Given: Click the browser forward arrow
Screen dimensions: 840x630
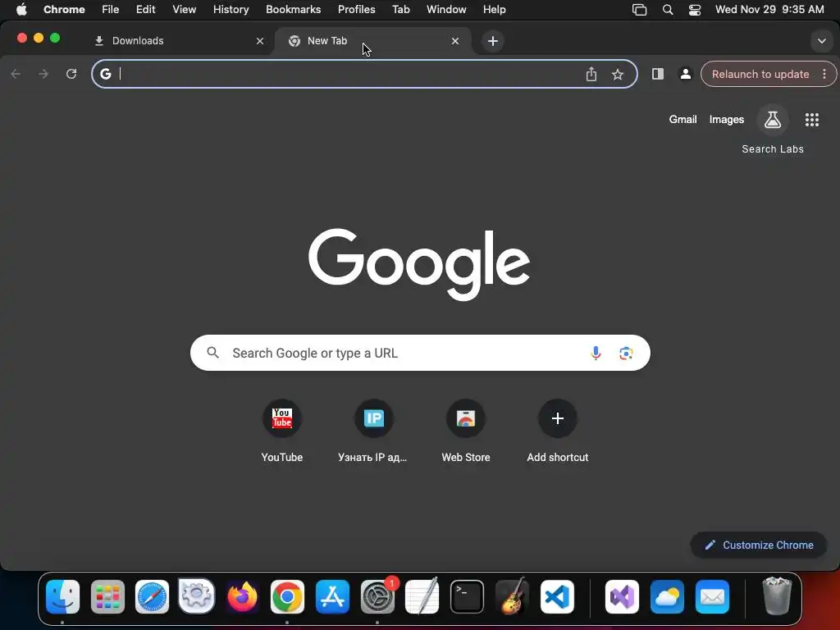Looking at the screenshot, I should 43,74.
